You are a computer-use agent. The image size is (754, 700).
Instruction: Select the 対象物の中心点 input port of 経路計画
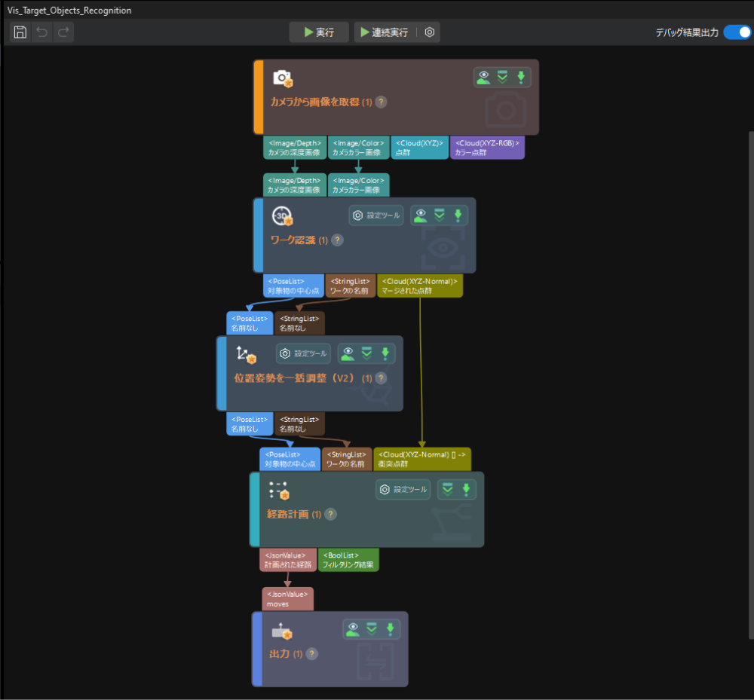click(290, 460)
